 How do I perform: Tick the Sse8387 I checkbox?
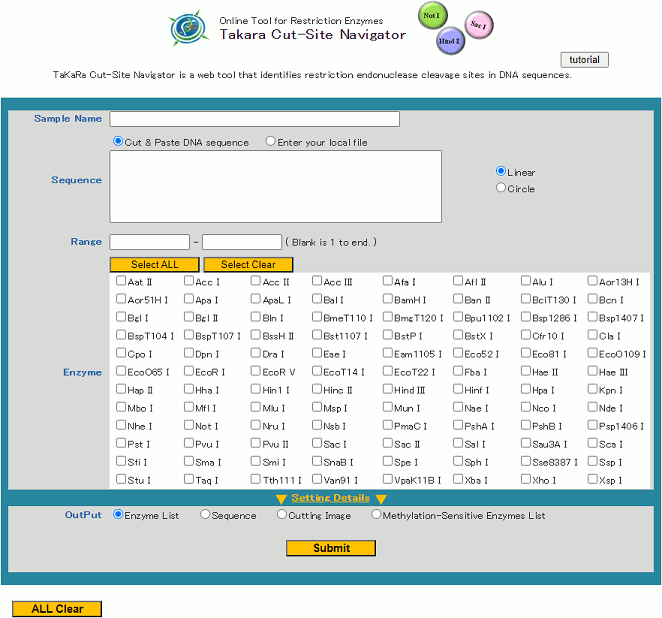point(526,461)
